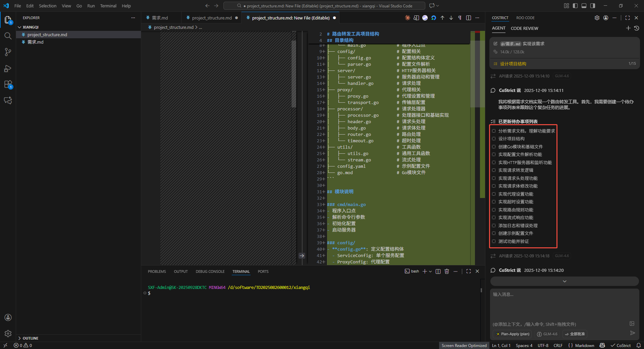Check the 设计项目结构 todo item
644x349 pixels.
[494, 139]
